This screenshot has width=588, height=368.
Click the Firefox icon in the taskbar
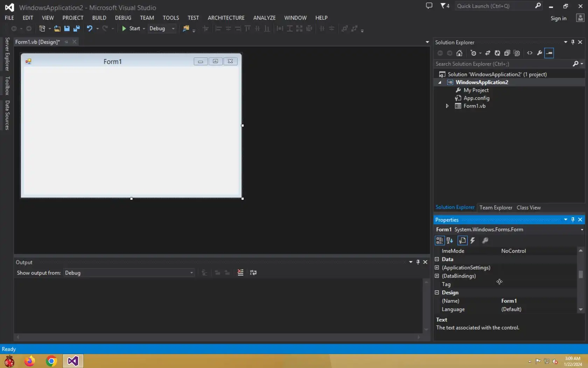click(x=30, y=361)
